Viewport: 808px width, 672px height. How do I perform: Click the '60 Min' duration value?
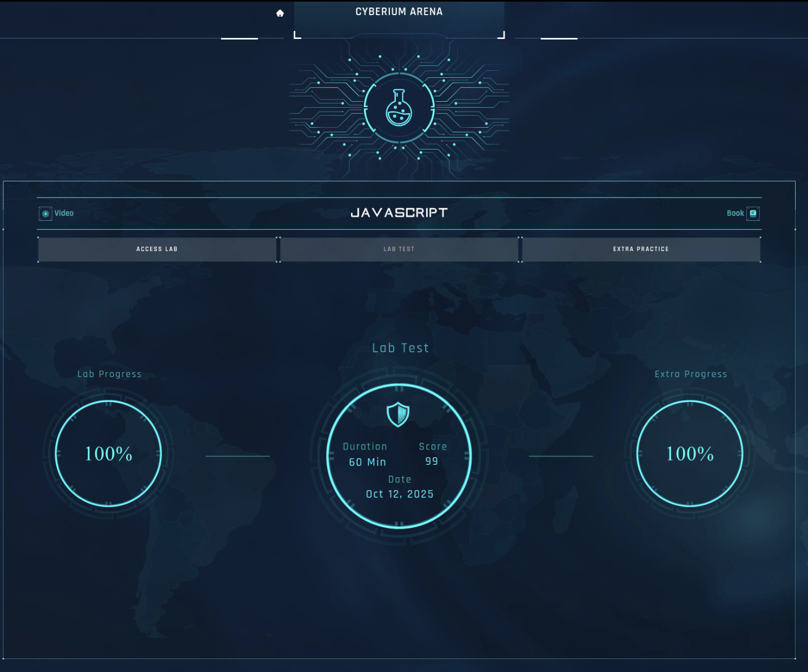(x=368, y=462)
